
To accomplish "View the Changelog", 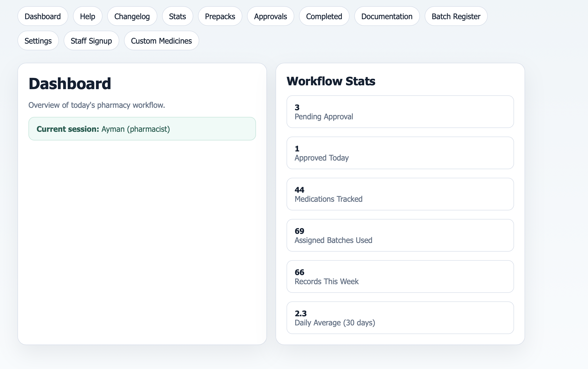I will click(x=132, y=16).
